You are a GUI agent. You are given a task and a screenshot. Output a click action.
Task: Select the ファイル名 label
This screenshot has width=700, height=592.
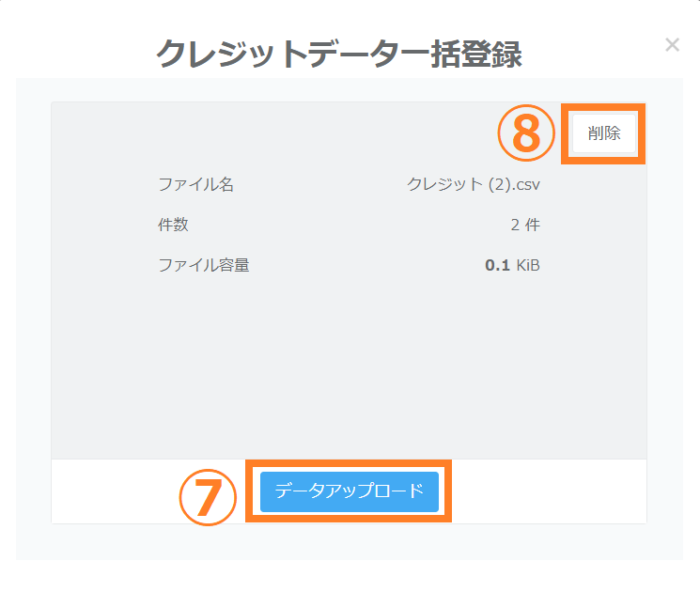(195, 184)
